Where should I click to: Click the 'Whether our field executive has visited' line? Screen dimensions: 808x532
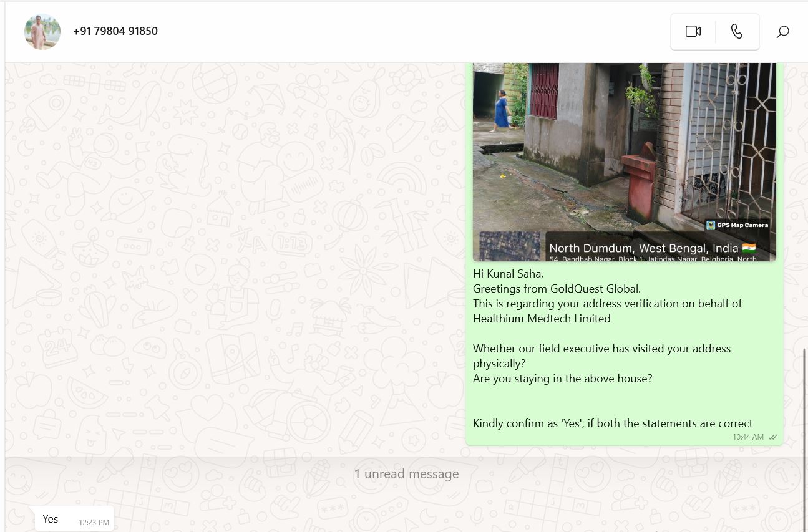point(601,349)
